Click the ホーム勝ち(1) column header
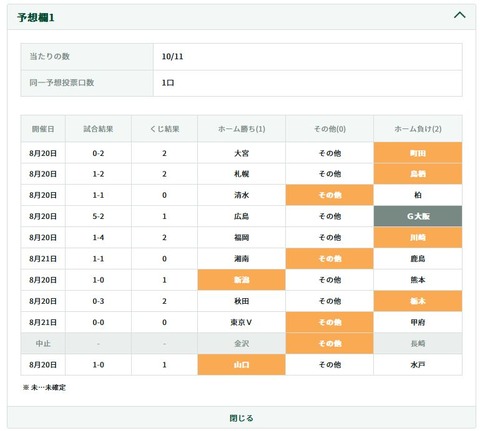The image size is (480, 431). click(241, 129)
